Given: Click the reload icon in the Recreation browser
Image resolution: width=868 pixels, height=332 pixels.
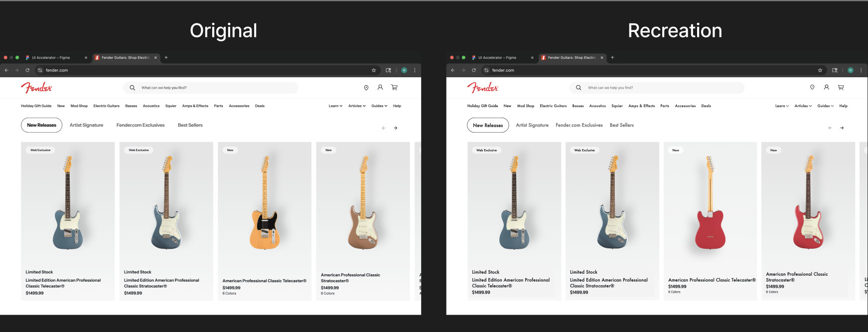Looking at the screenshot, I should (x=474, y=70).
